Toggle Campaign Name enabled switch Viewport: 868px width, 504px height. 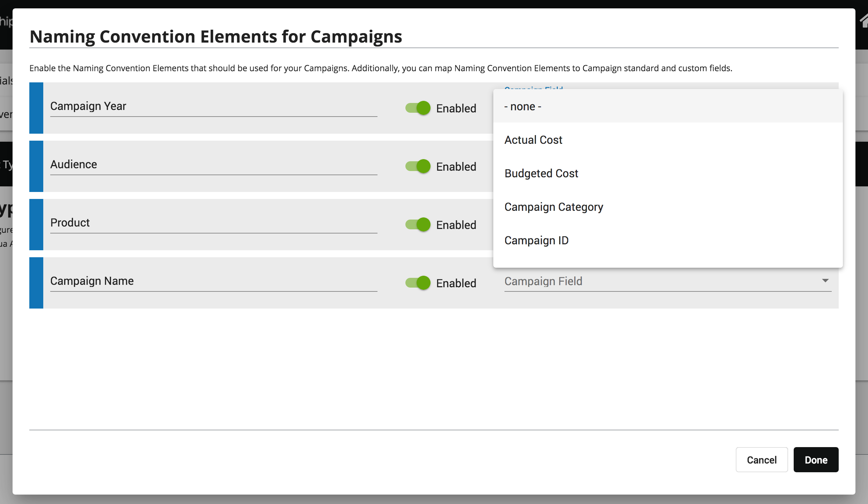(418, 283)
